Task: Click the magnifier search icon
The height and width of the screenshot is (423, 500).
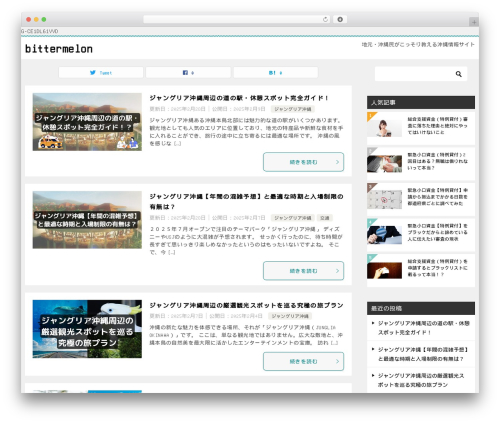Action: 459,74
